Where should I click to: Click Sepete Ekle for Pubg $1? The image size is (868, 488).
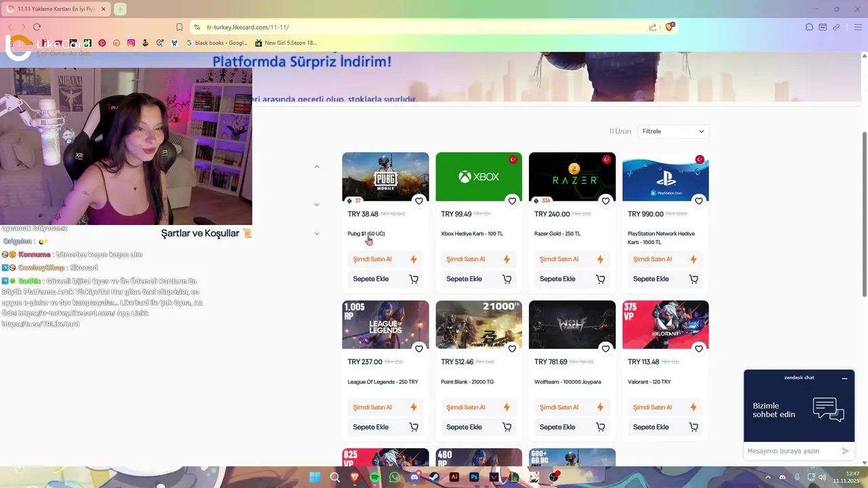[x=385, y=279]
